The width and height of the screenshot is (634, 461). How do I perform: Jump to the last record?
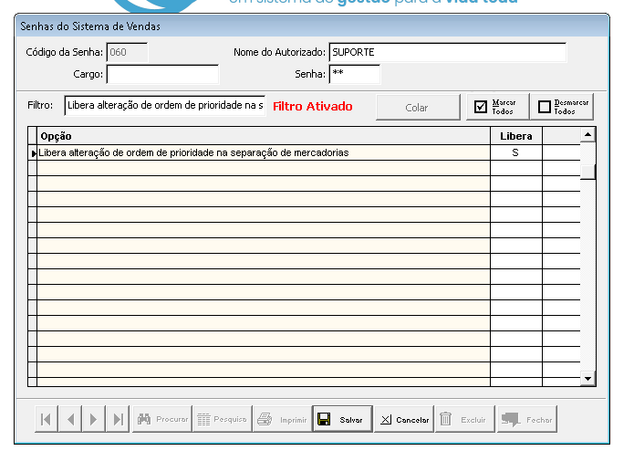click(x=119, y=420)
